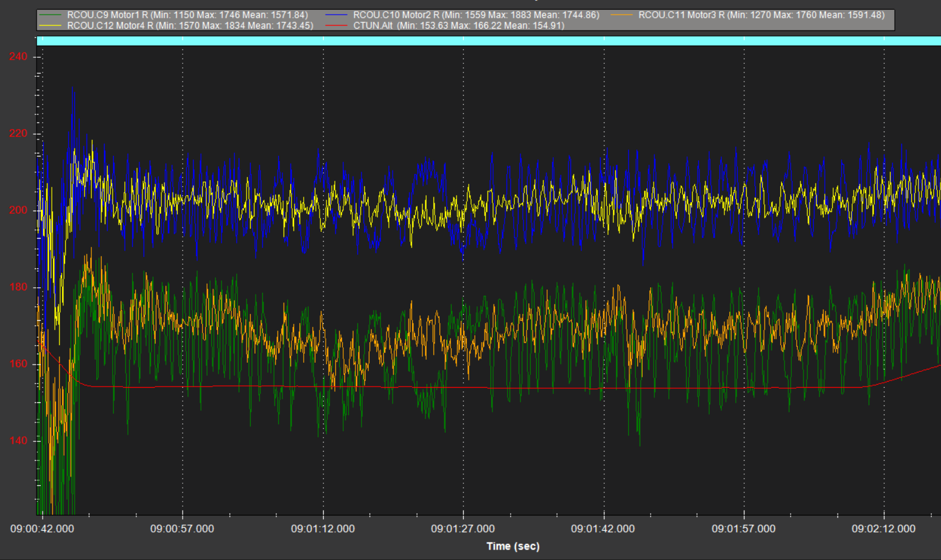941x560 pixels.
Task: Click the blue RCOU.C10 Motor2 legend line swatch
Action: 336,15
